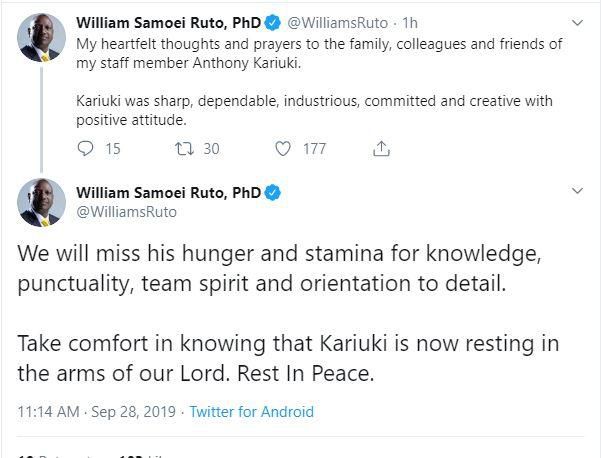Open William Samoei Ruto name link in second tweet
Image resolution: width=601 pixels, height=458 pixels.
[168, 191]
